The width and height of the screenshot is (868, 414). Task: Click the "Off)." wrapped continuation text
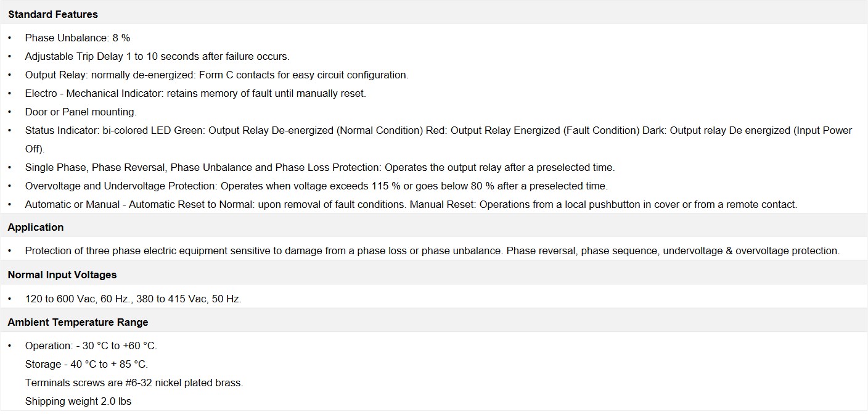tap(35, 149)
